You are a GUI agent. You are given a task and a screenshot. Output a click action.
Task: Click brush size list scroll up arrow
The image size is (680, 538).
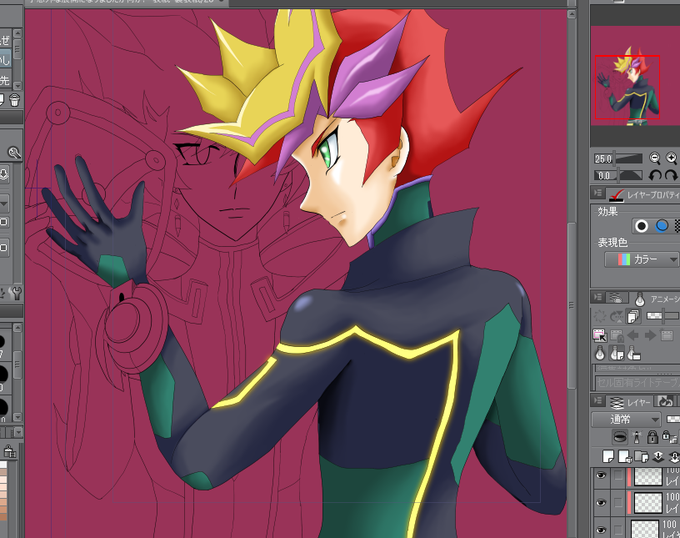point(17,329)
